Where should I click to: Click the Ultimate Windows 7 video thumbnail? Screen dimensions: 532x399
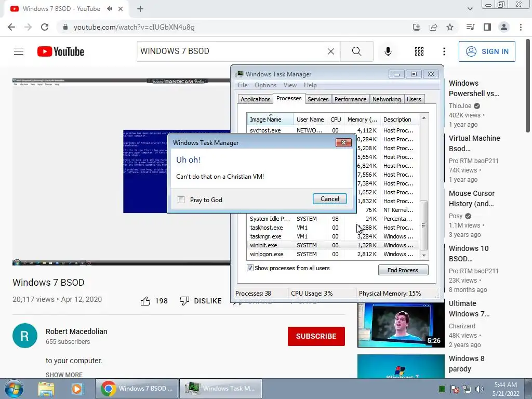pyautogui.click(x=401, y=325)
